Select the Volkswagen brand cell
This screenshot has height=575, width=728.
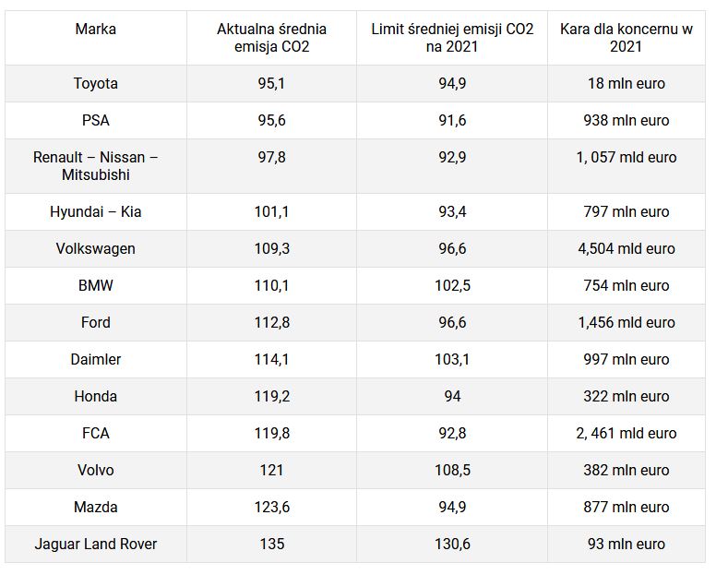(96, 248)
